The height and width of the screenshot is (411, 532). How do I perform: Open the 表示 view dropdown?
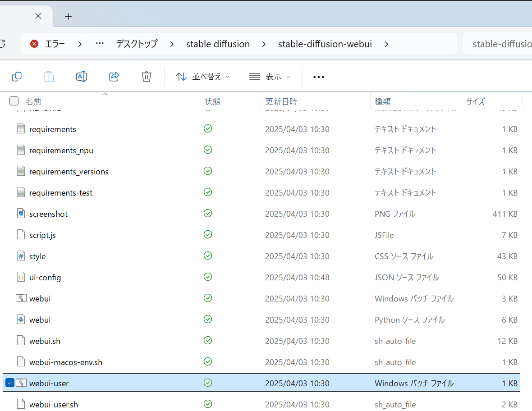tap(270, 77)
